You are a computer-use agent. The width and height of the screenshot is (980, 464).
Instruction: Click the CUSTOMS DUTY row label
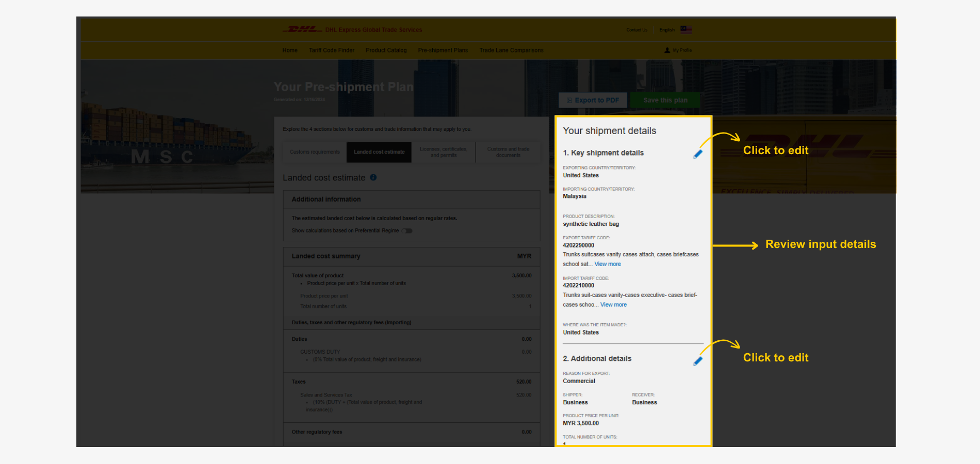pos(320,352)
